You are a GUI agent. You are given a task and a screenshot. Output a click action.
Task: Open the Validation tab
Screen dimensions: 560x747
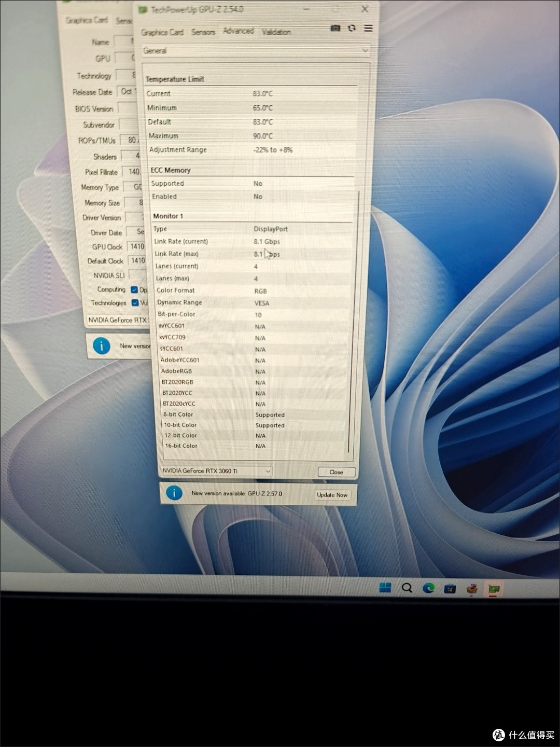[x=276, y=32]
